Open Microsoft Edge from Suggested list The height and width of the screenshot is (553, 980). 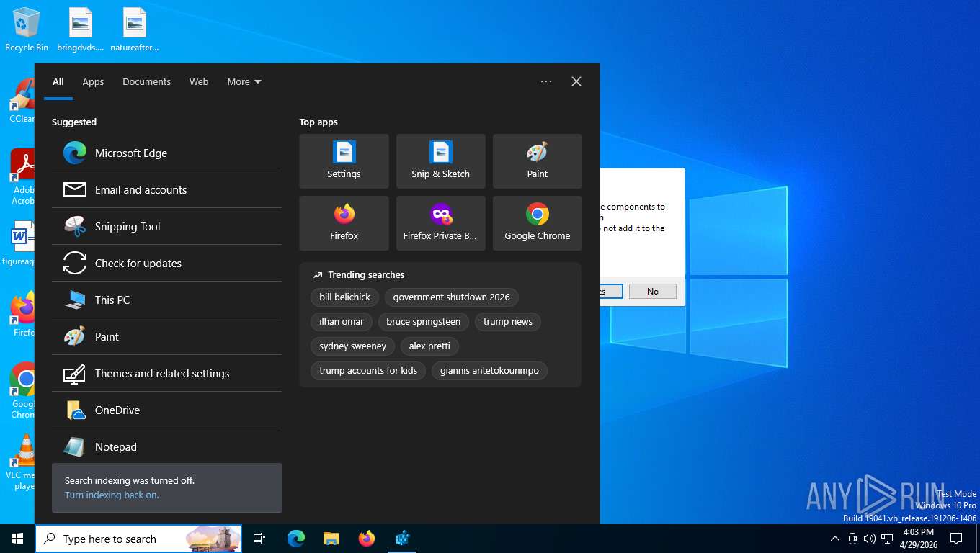click(166, 153)
